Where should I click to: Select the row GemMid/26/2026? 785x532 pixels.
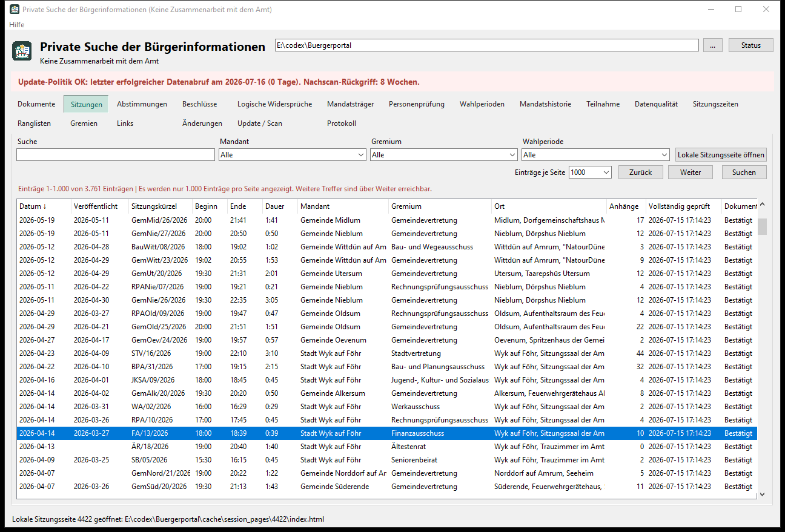coord(387,220)
